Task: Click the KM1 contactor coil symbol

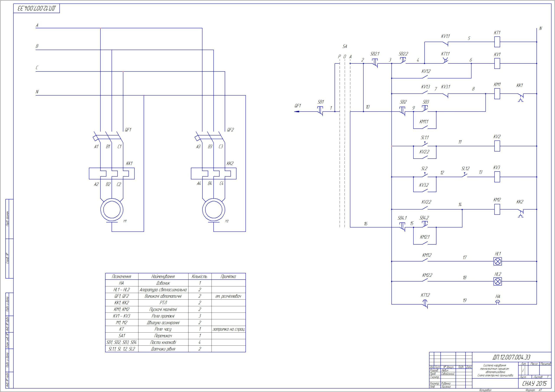Action: coord(497,94)
